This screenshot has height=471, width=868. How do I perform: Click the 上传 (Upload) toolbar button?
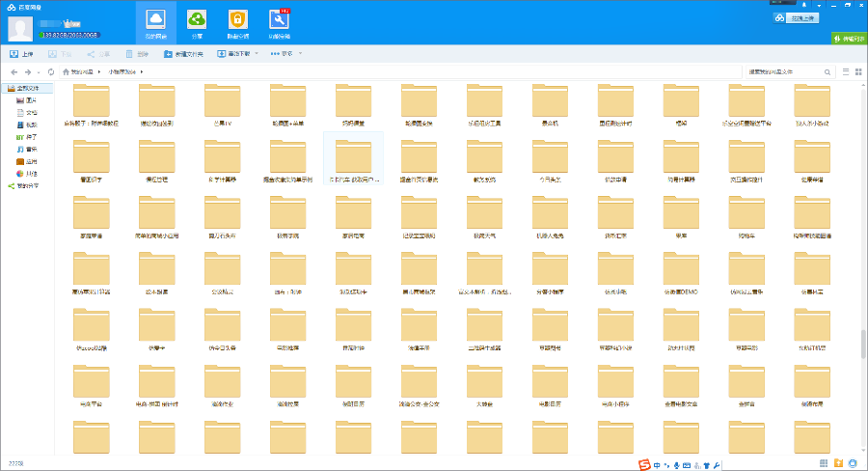tap(21, 54)
